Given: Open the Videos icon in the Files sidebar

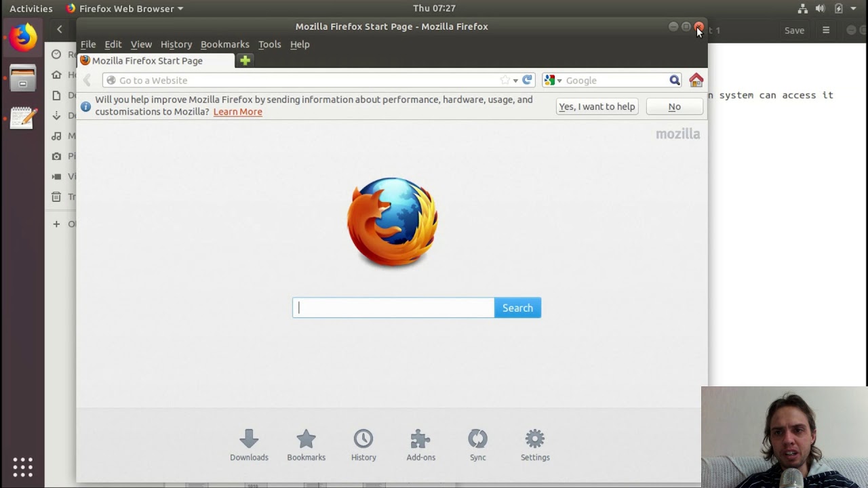Looking at the screenshot, I should click(56, 176).
